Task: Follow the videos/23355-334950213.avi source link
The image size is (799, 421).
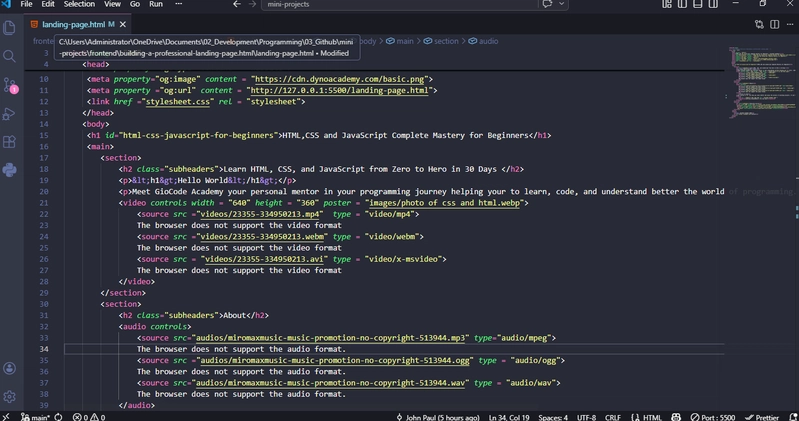Action: 264,259
